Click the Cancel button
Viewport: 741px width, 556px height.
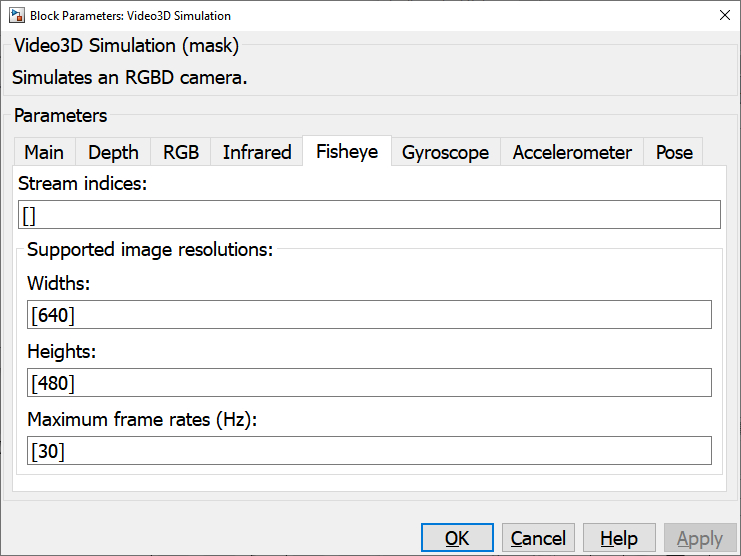tap(538, 538)
